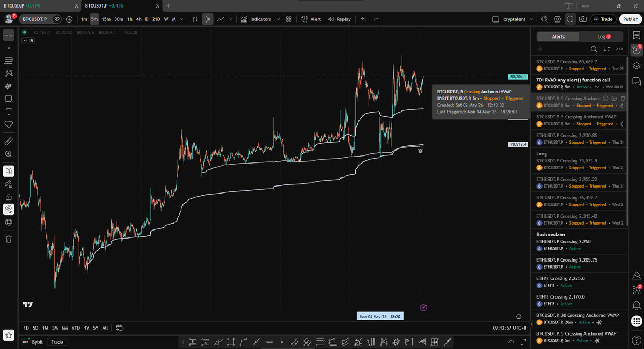Open the Indicators dialog

(256, 19)
